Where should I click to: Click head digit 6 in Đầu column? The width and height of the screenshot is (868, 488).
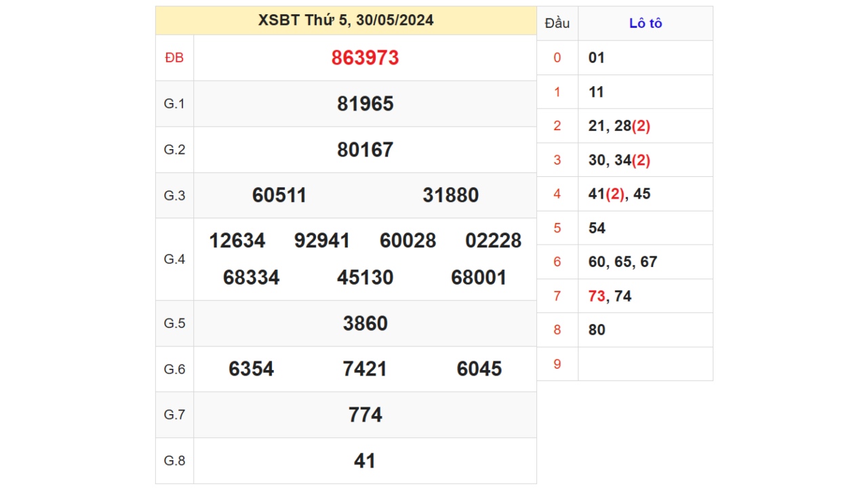click(557, 262)
